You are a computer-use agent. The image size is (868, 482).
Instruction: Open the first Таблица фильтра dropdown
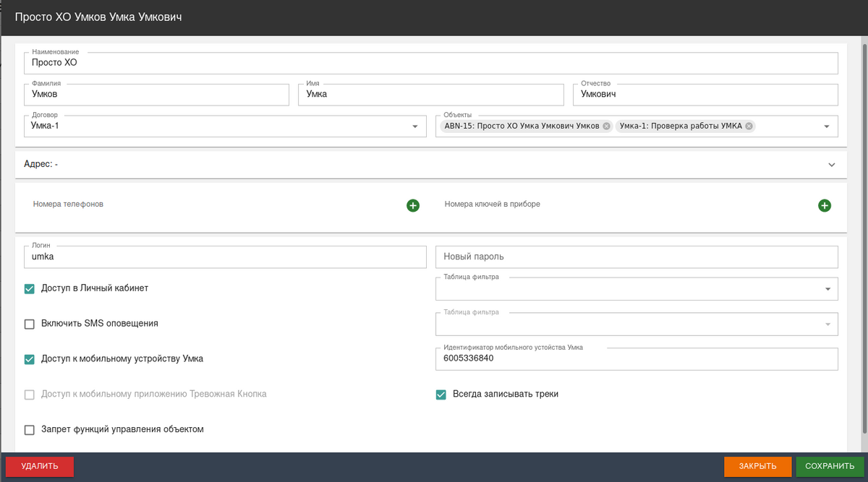(x=827, y=289)
